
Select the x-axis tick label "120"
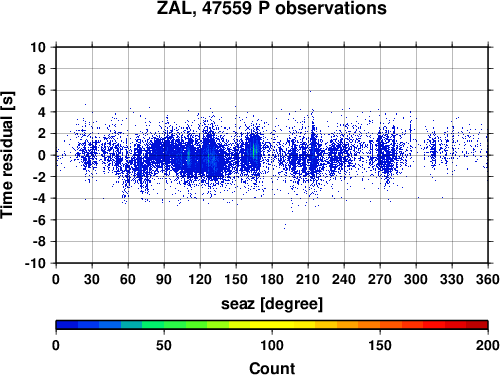coord(200,279)
